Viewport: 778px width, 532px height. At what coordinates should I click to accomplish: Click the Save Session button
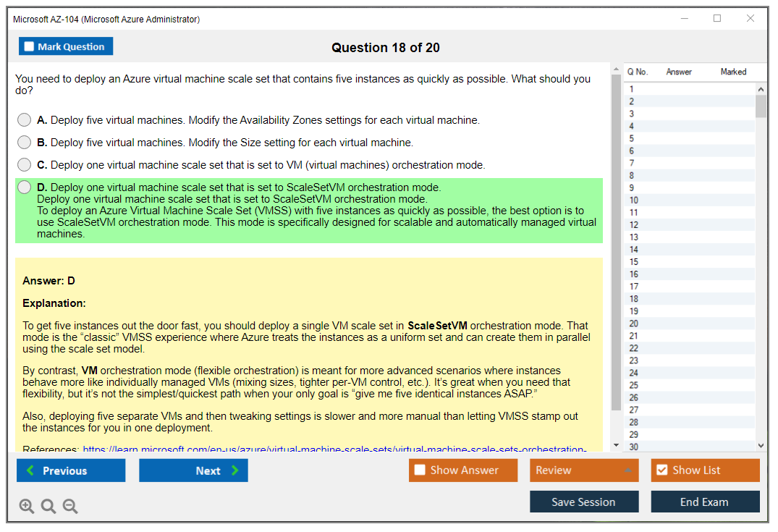[x=584, y=501]
